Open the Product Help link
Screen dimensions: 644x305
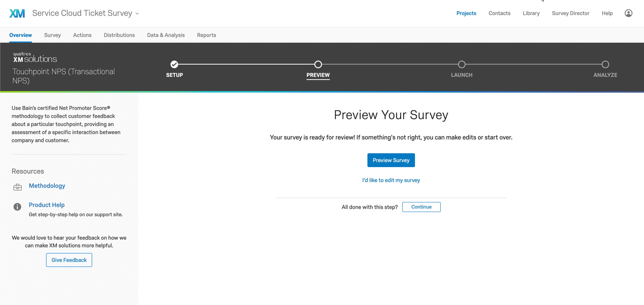47,205
